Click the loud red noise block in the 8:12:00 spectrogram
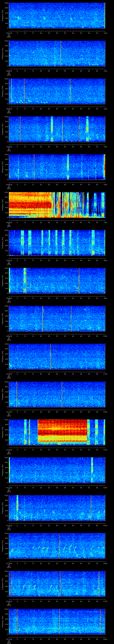The width and height of the screenshot is (114, 644). point(62,430)
